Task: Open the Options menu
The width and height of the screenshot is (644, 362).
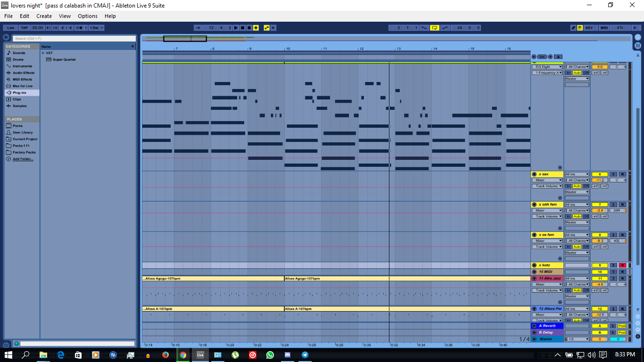Action: (x=87, y=16)
